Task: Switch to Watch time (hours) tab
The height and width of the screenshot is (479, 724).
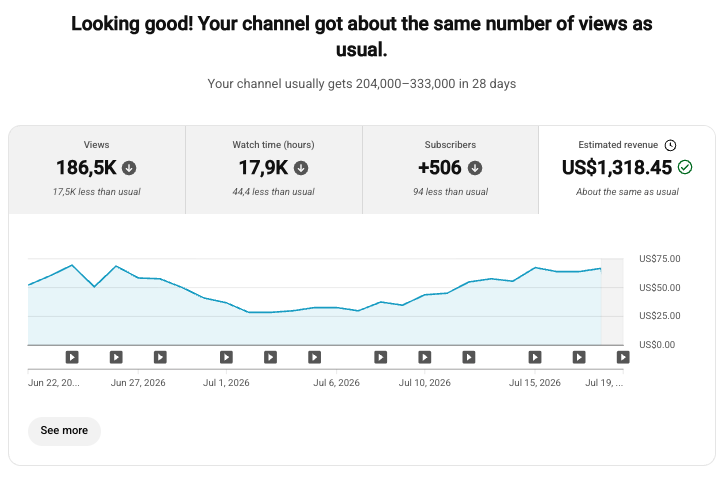Action: pos(274,169)
